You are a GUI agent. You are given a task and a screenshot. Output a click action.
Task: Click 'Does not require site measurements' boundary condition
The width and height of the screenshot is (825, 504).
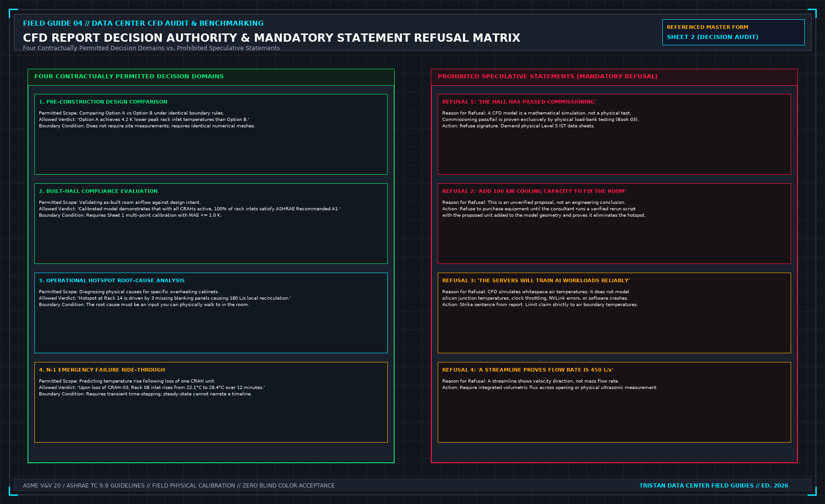tap(147, 126)
